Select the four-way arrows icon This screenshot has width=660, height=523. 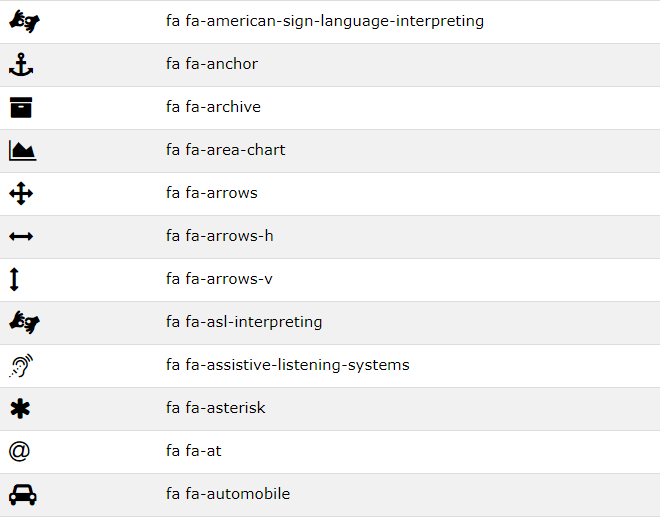pyautogui.click(x=21, y=194)
